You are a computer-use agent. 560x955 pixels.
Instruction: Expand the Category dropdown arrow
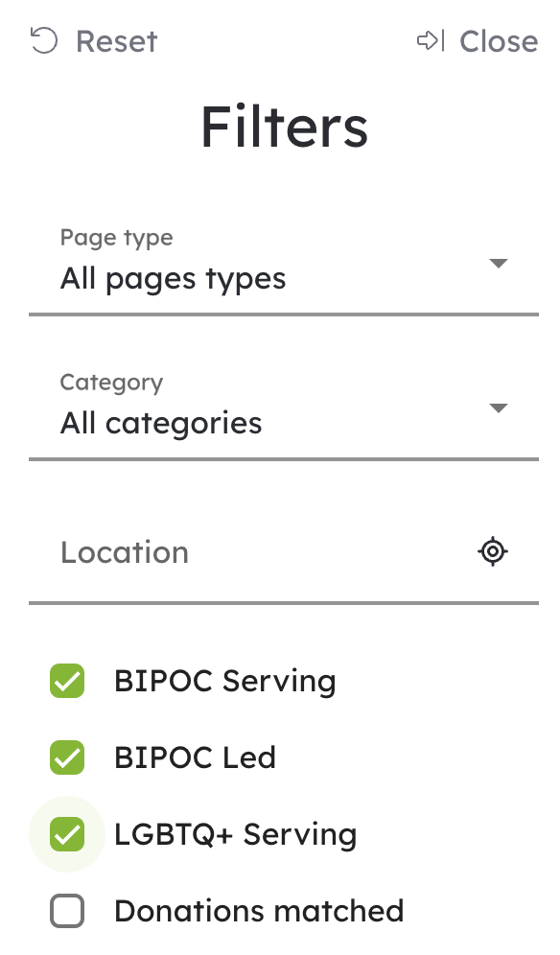[x=499, y=408]
